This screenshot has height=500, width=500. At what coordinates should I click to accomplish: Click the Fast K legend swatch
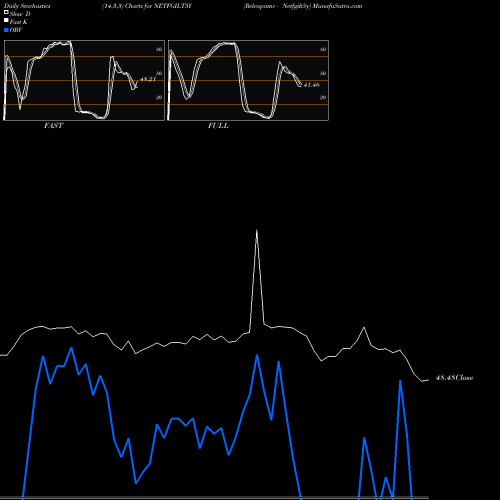pos(6,21)
